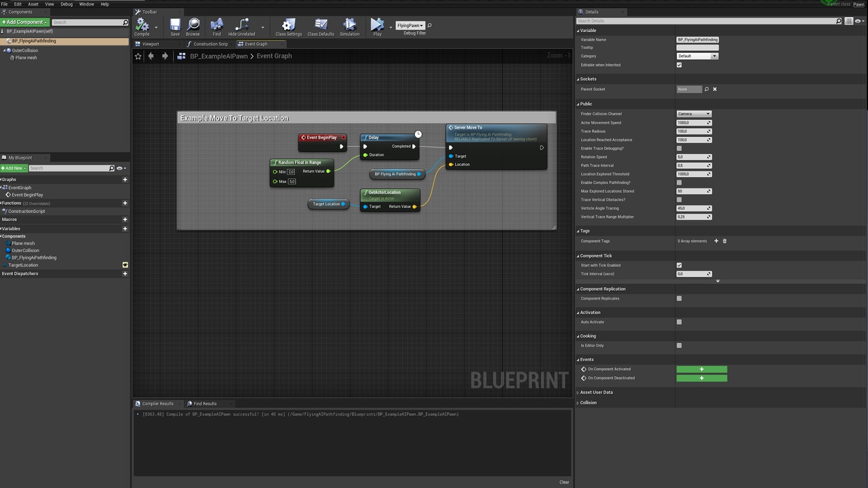Click the Simulation toolbar icon
868x488 pixels.
coord(349,27)
